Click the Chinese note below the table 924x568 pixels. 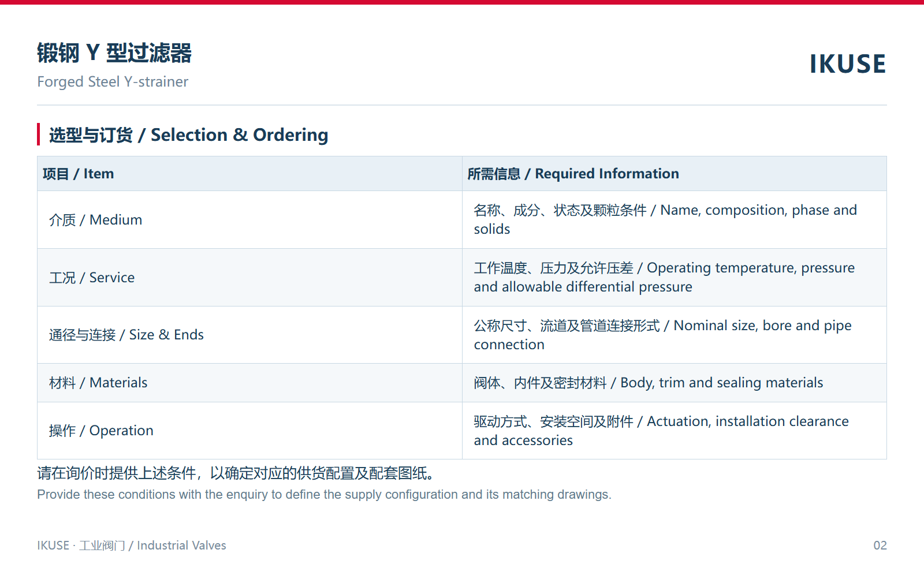point(236,473)
